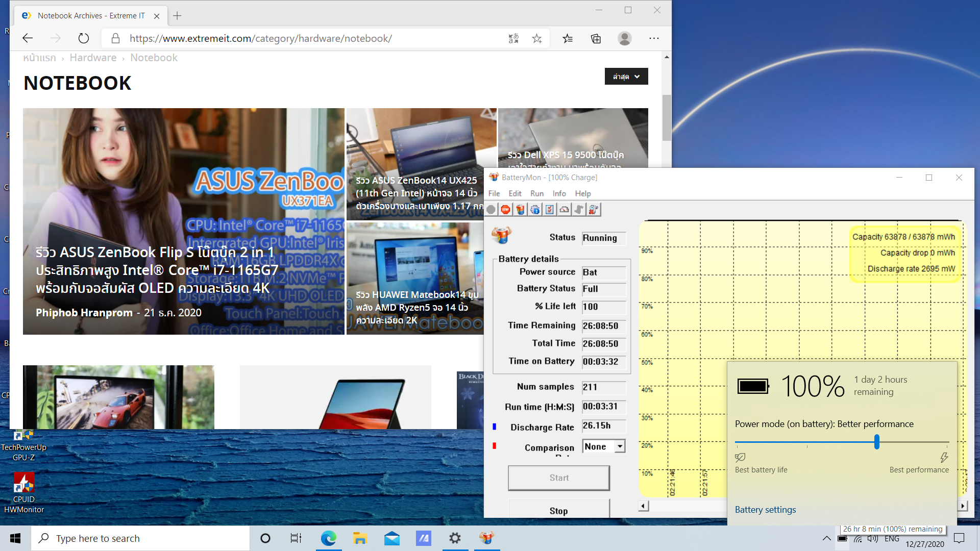Show hidden system tray icons chevron
The height and width of the screenshot is (551, 980).
[826, 538]
